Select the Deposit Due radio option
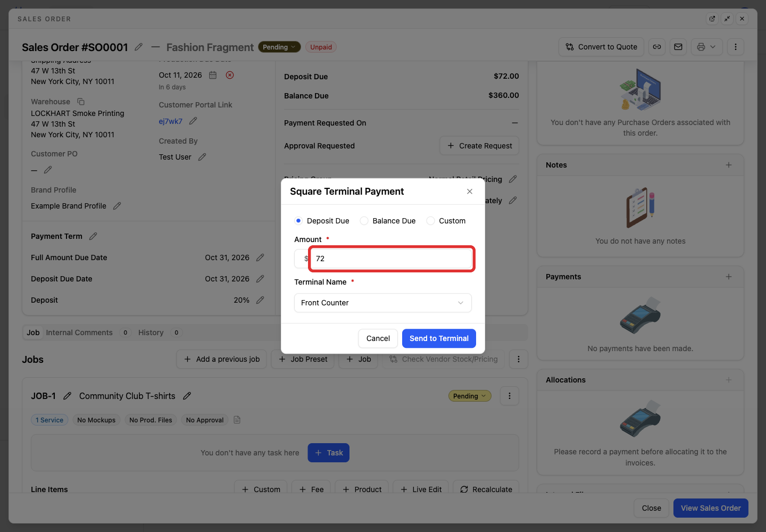Image resolution: width=766 pixels, height=532 pixels. 298,221
